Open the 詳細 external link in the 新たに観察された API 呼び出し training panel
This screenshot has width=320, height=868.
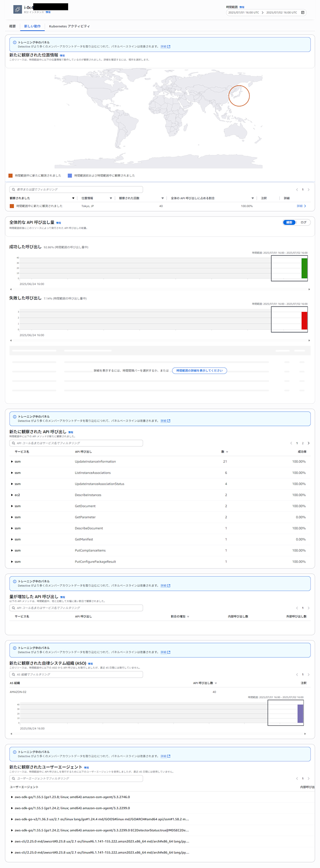point(165,421)
